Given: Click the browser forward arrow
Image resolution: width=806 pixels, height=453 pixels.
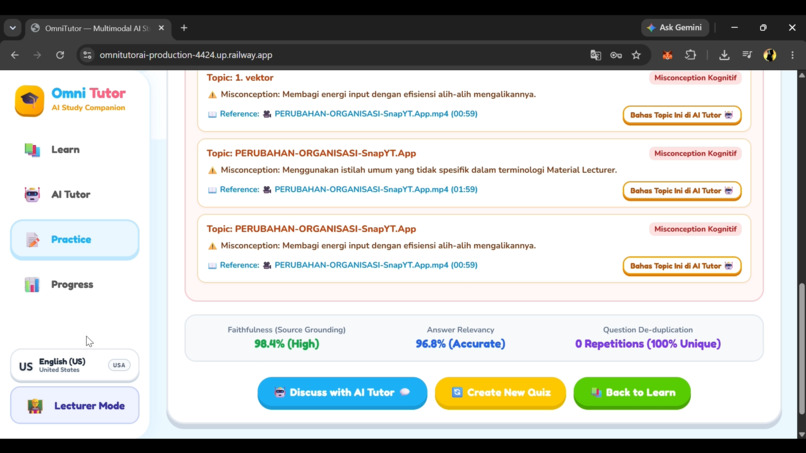Looking at the screenshot, I should click(37, 55).
